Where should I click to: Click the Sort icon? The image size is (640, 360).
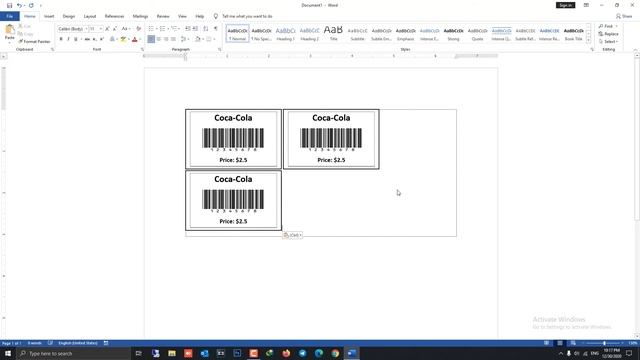[x=206, y=29]
